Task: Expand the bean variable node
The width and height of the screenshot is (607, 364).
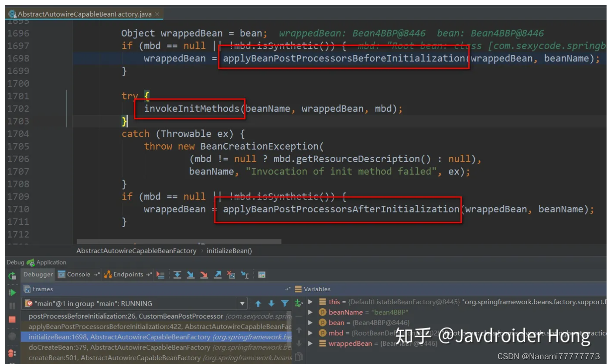Action: 310,323
